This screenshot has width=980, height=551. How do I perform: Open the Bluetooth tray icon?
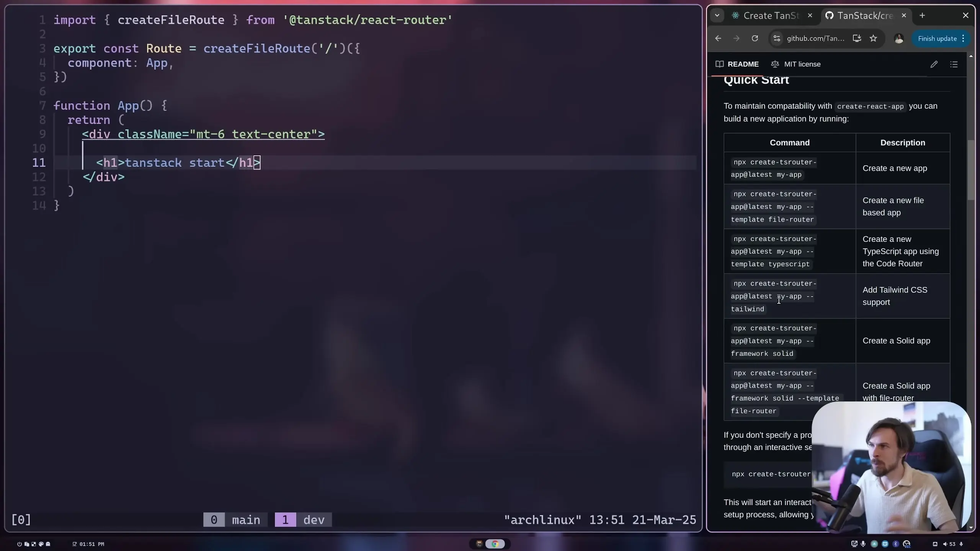(x=896, y=544)
